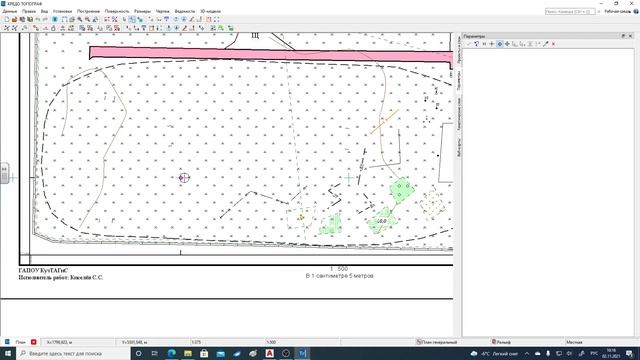The height and width of the screenshot is (360, 640).
Task: Click the Open folder toolbar icon
Action: click(14, 19)
